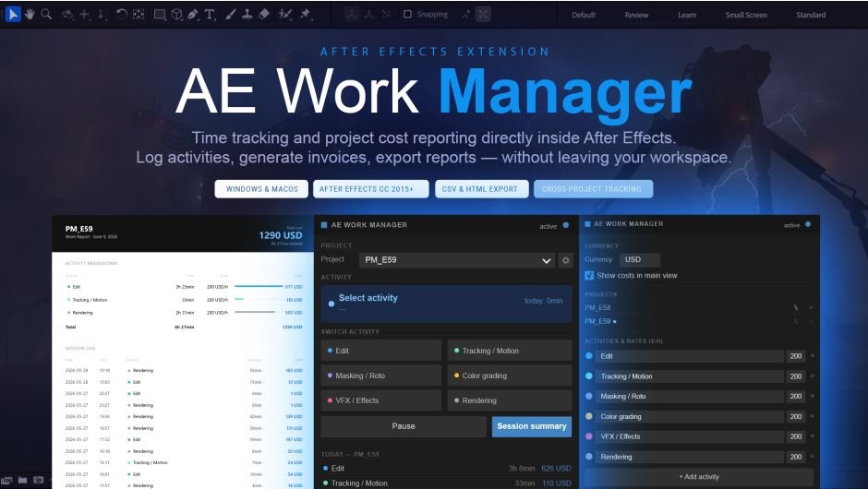Open the Project PM_E59 dropdown
The height and width of the screenshot is (489, 868).
coord(457,260)
